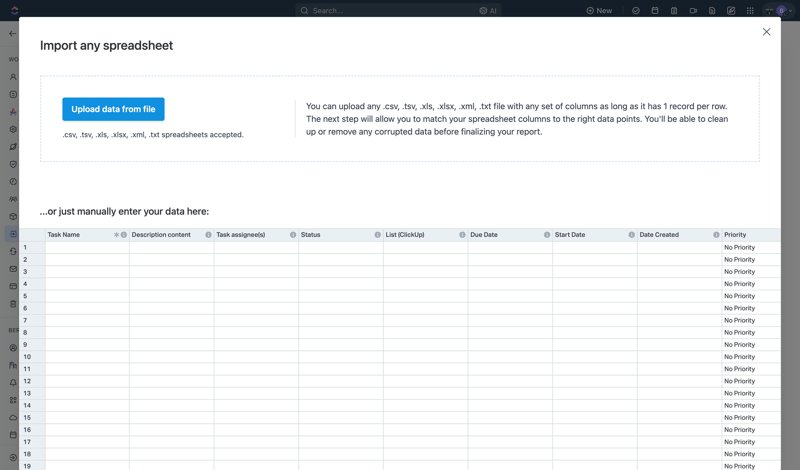Go back with the left arrow in sidebar
Image resolution: width=800 pixels, height=470 pixels.
point(13,34)
